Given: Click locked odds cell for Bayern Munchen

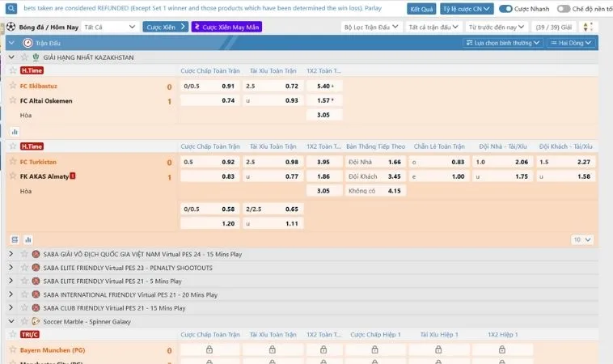Looking at the screenshot, I should [x=209, y=350].
